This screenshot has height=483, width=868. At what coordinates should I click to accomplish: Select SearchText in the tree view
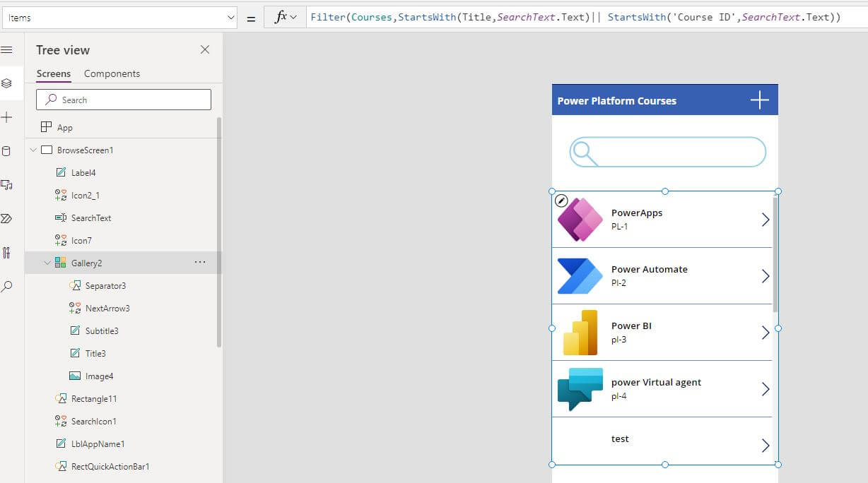coord(91,218)
